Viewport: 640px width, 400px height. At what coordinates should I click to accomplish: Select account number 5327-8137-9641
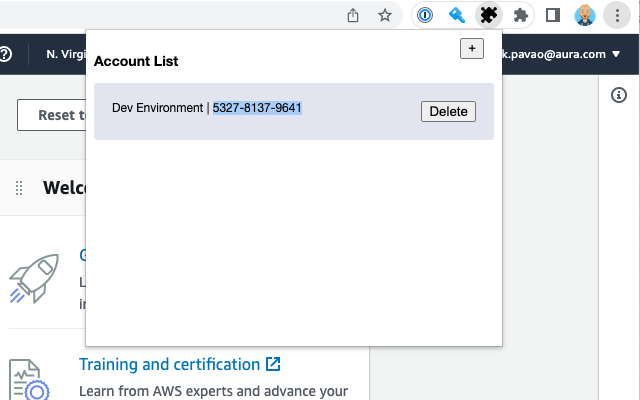257,108
